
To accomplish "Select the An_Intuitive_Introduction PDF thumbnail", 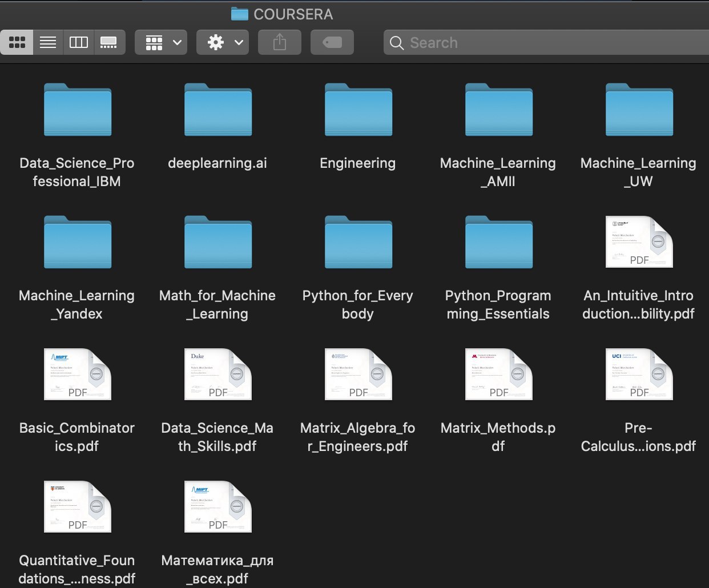I will click(x=639, y=241).
